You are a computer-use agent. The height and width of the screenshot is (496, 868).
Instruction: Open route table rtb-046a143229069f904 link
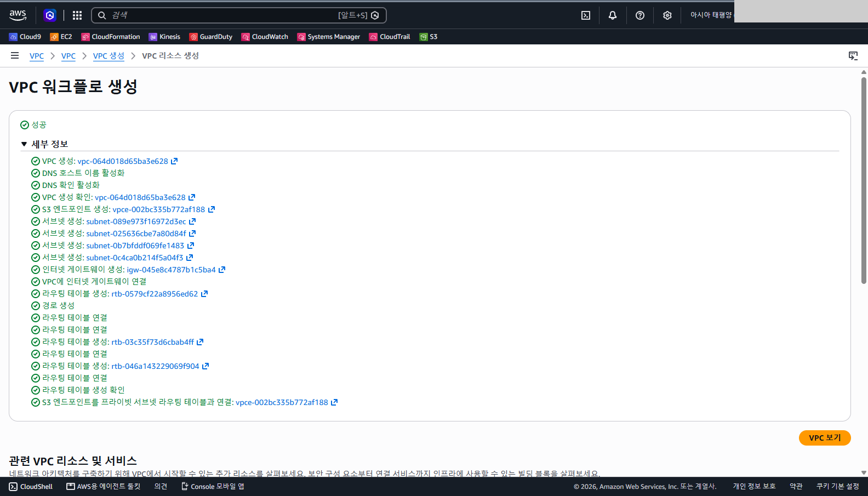tap(160, 366)
